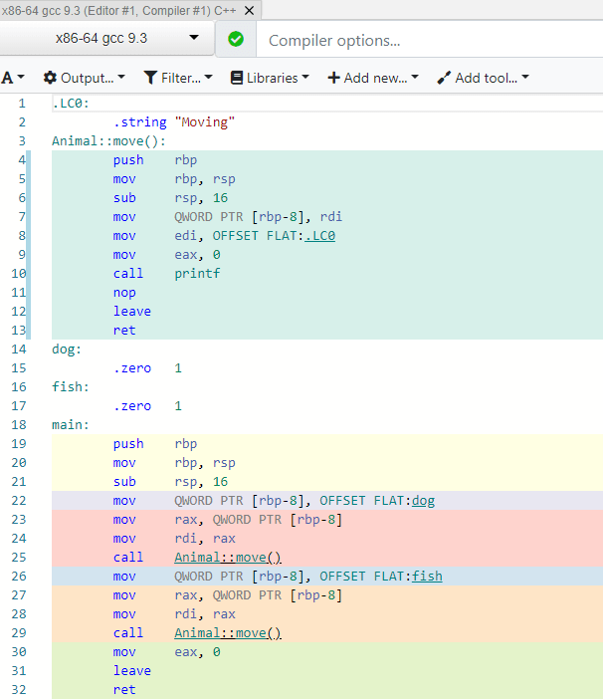The height and width of the screenshot is (700, 603).
Task: Click Animal::move() link on line 25
Action: click(228, 558)
